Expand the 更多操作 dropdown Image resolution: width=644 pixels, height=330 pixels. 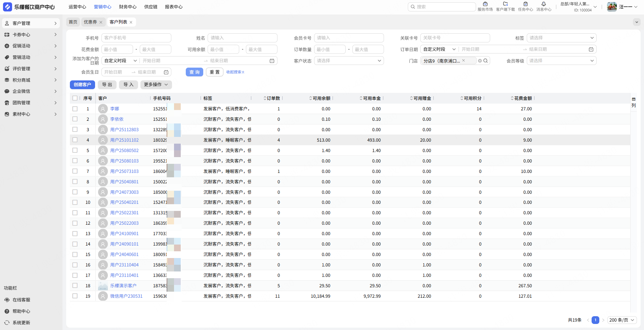[x=156, y=85]
